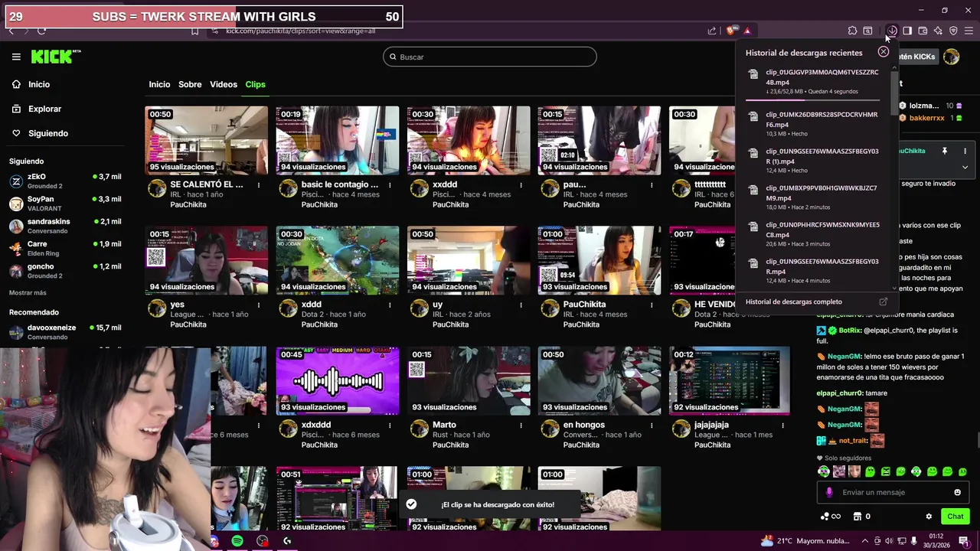Open three-dot menu in chat header
Image resolution: width=980 pixels, height=551 pixels.
965,152
